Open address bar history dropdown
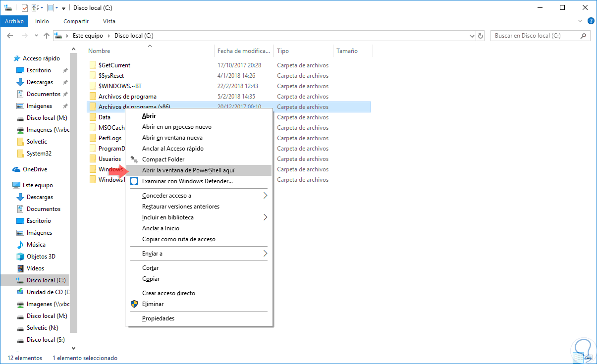 [472, 36]
